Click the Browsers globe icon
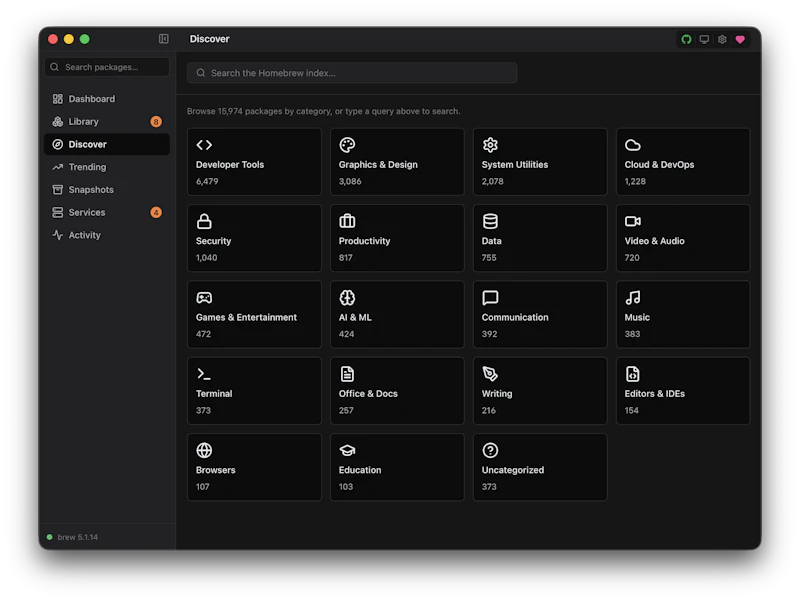 point(204,450)
